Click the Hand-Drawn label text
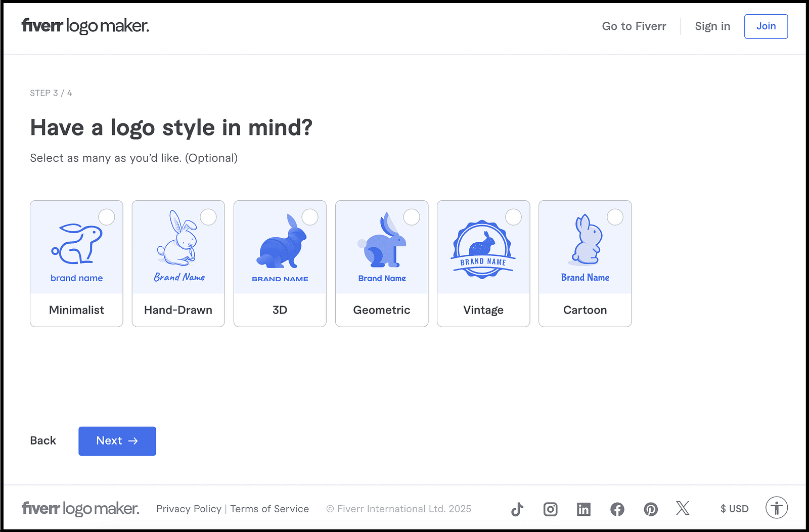The height and width of the screenshot is (532, 809). pos(178,310)
